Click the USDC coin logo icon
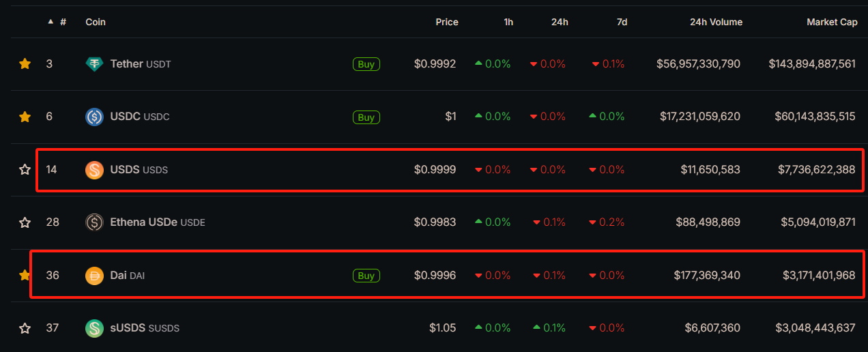The width and height of the screenshot is (868, 352). (x=94, y=117)
